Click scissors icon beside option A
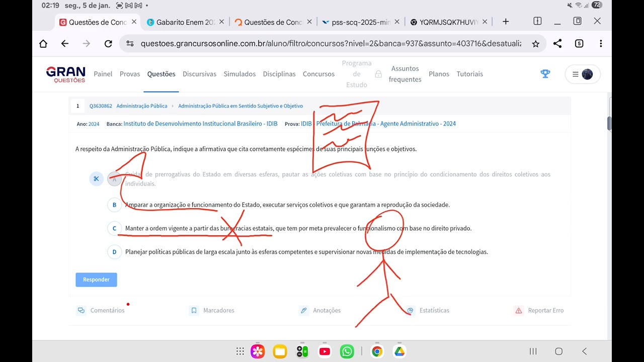The height and width of the screenshot is (362, 644). [x=96, y=178]
